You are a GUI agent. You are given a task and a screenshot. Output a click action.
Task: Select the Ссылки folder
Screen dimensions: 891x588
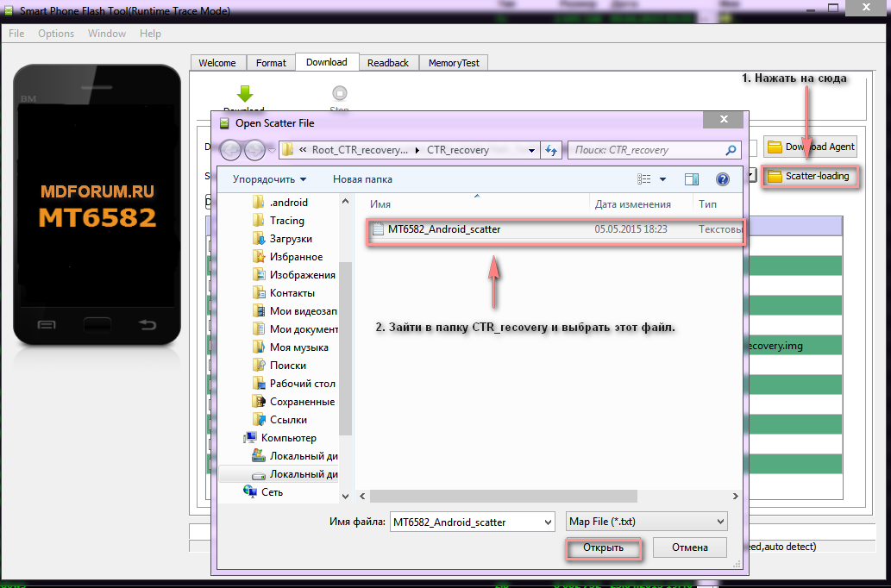279,420
